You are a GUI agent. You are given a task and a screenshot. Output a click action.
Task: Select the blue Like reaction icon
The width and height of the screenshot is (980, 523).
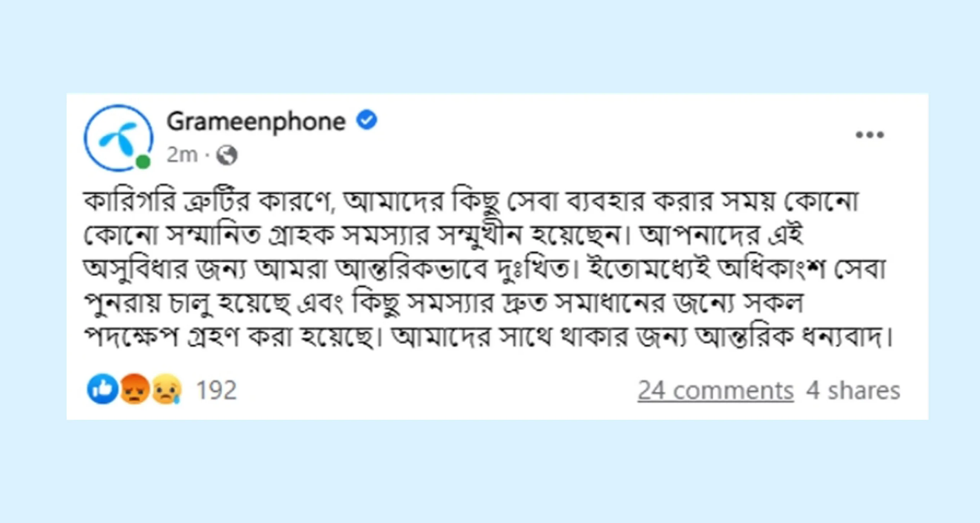[102, 389]
